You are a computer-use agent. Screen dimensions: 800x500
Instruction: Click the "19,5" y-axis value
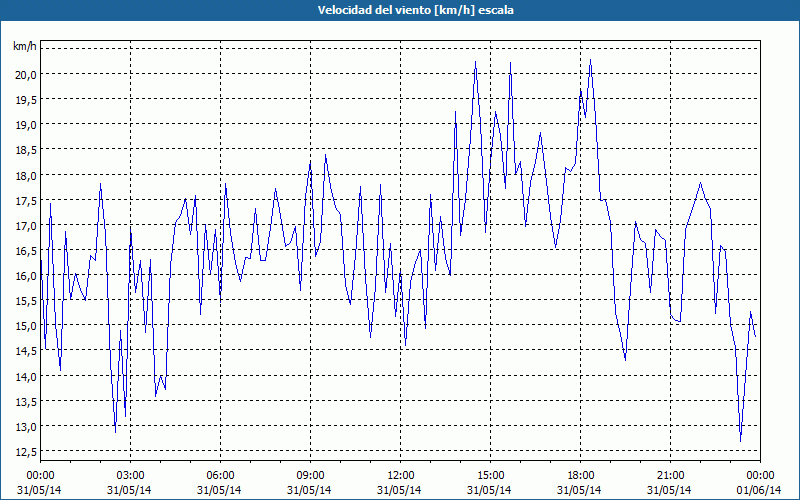[x=27, y=99]
